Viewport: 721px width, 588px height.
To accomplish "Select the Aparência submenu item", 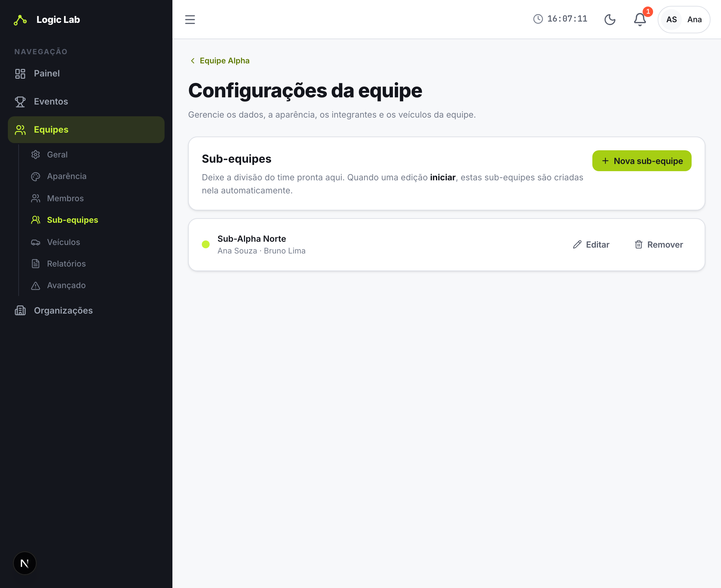I will click(x=95, y=176).
